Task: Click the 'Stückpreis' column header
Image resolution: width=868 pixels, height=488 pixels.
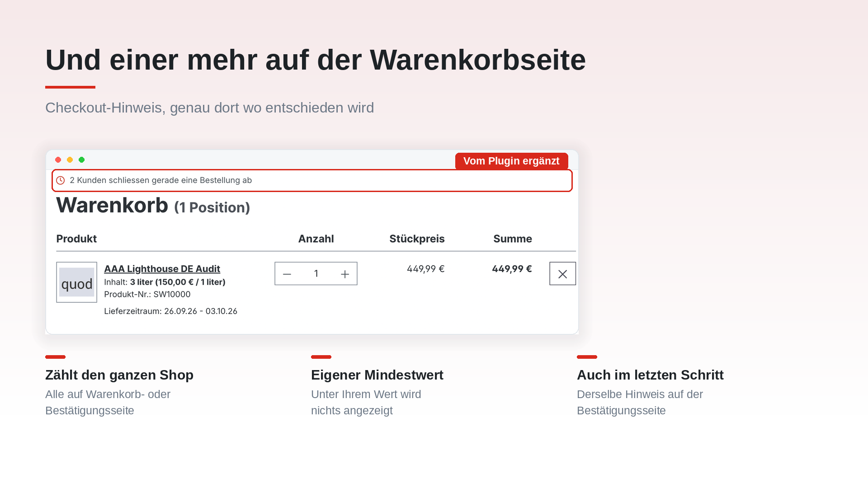Action: point(417,239)
